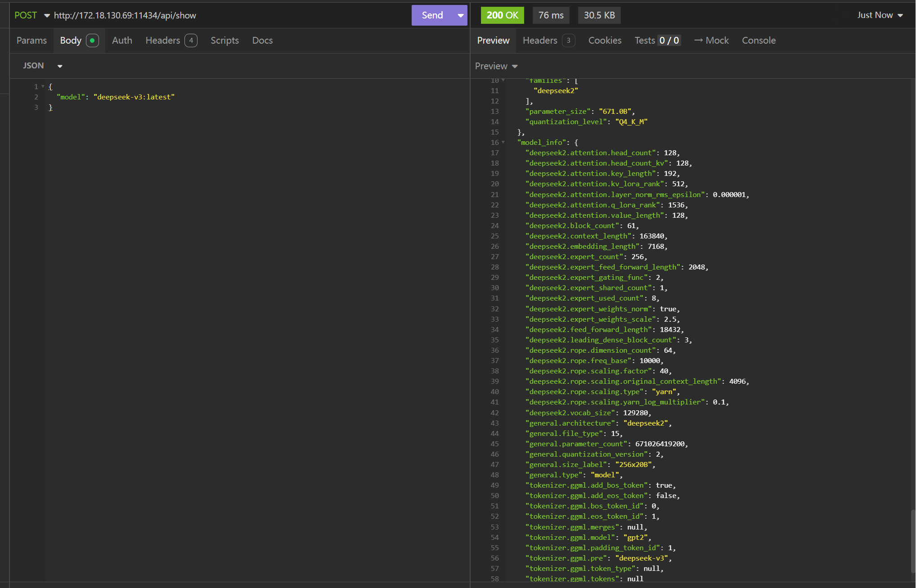Open the Mock tab

[711, 40]
